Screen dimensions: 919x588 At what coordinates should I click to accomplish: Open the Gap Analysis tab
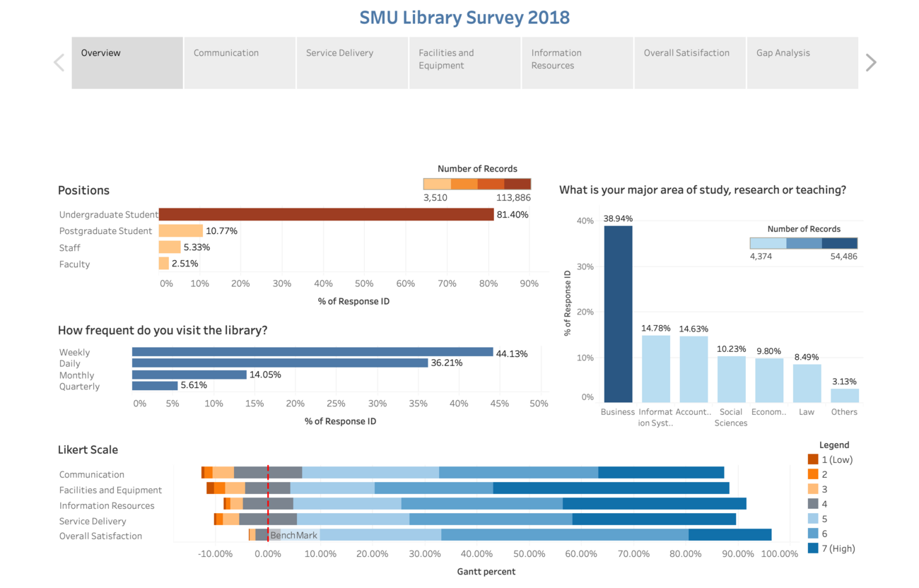coord(802,63)
